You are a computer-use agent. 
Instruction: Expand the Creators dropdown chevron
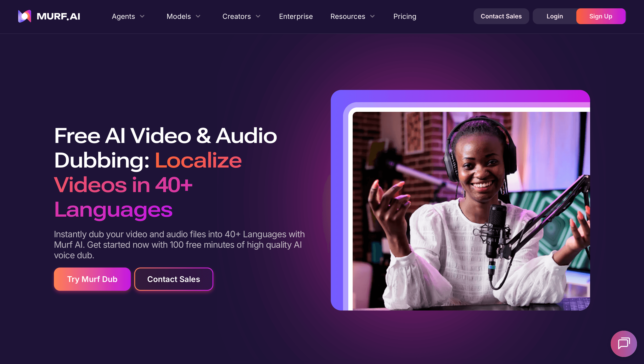coord(258,16)
